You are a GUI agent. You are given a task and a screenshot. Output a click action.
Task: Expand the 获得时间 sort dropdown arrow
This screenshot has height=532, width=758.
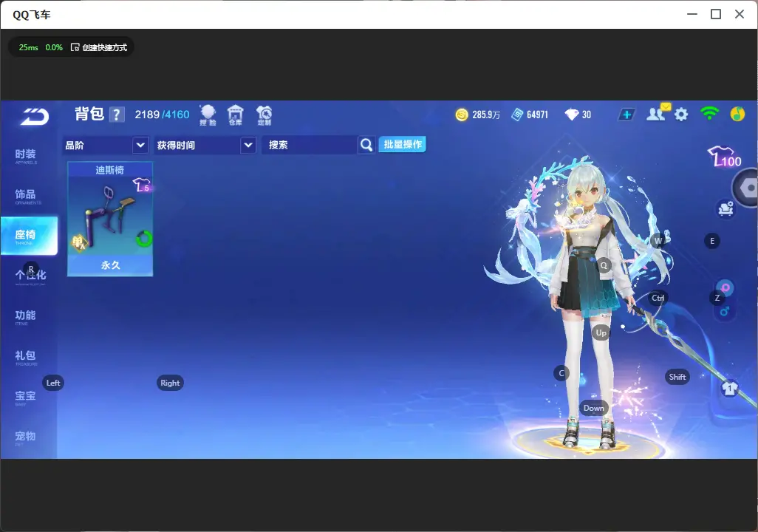(248, 145)
